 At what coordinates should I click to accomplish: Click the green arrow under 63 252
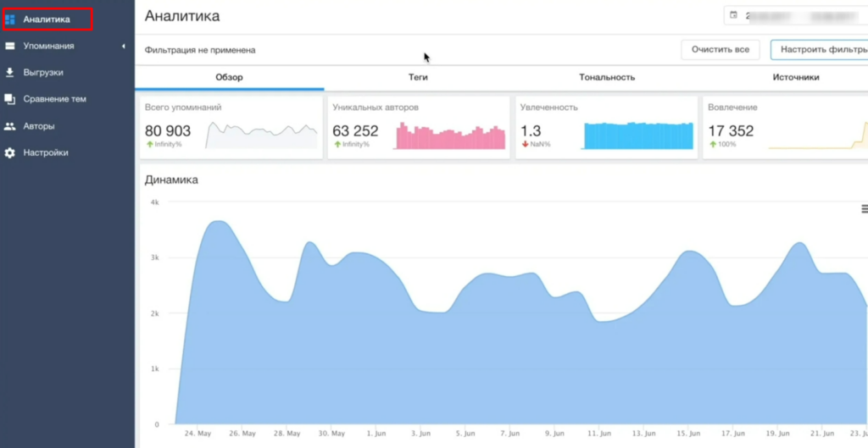pyautogui.click(x=337, y=144)
